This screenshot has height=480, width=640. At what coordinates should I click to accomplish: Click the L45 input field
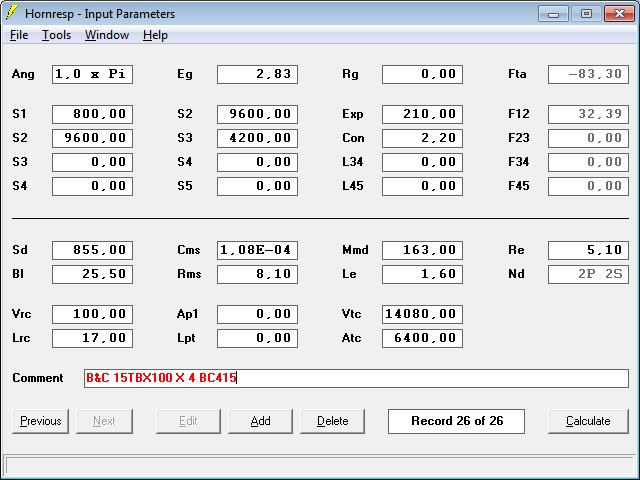(422, 186)
